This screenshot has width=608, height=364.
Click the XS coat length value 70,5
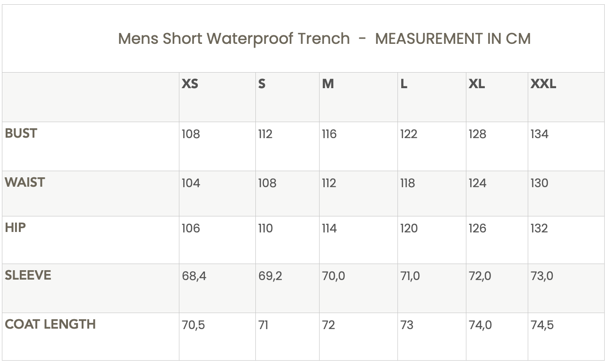(193, 325)
